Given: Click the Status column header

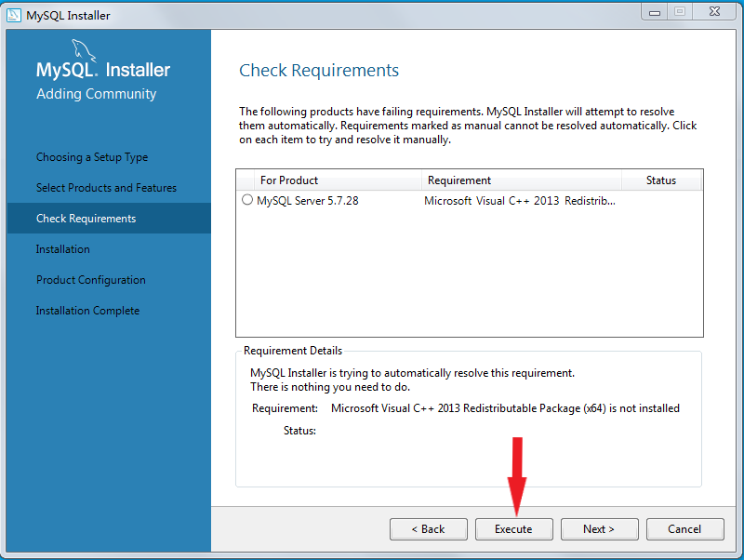Looking at the screenshot, I should (x=661, y=180).
